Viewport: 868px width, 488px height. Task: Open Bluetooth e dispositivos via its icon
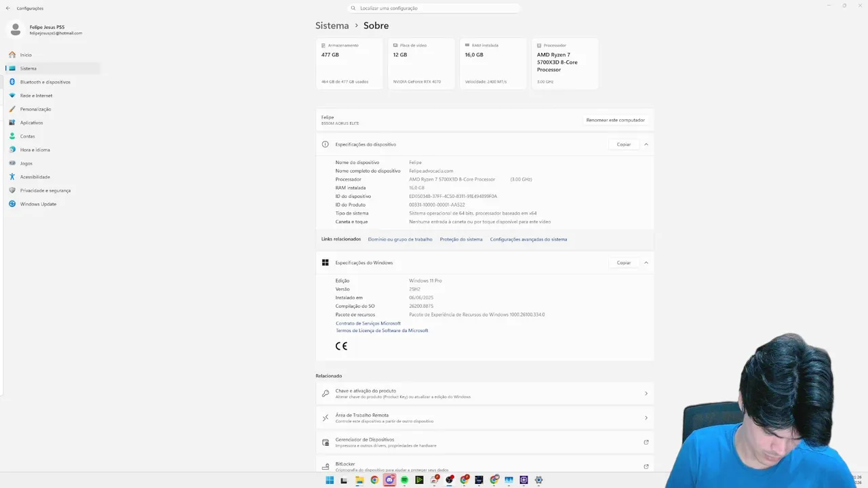(x=12, y=82)
